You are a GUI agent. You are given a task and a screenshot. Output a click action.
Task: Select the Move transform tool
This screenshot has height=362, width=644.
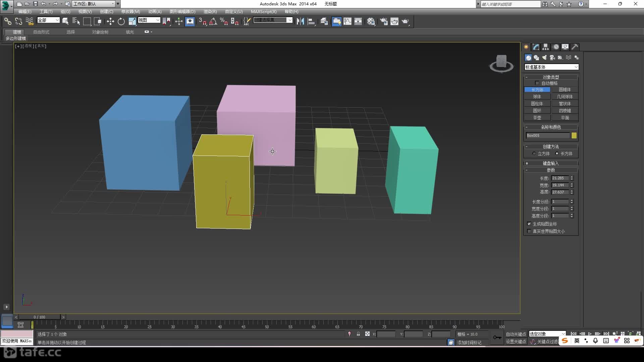click(110, 21)
